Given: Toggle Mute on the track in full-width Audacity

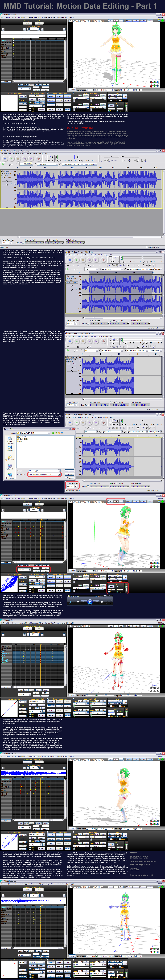Looking at the screenshot, I should [3, 178].
